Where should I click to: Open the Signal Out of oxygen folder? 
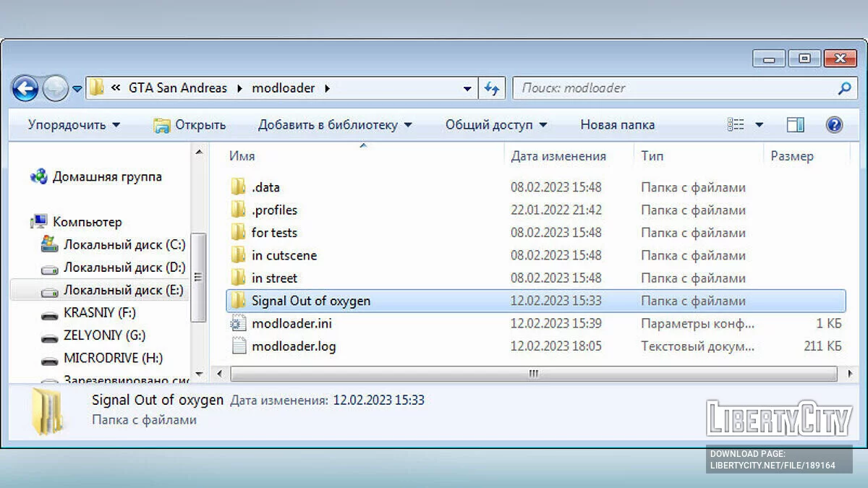[310, 301]
